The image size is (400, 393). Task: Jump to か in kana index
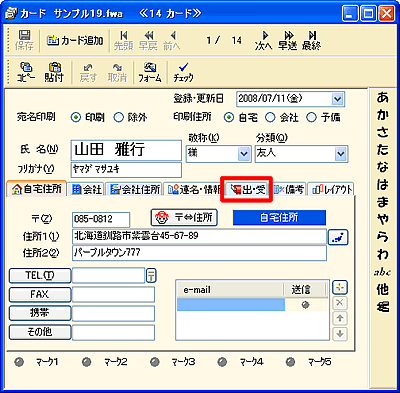coord(383,115)
